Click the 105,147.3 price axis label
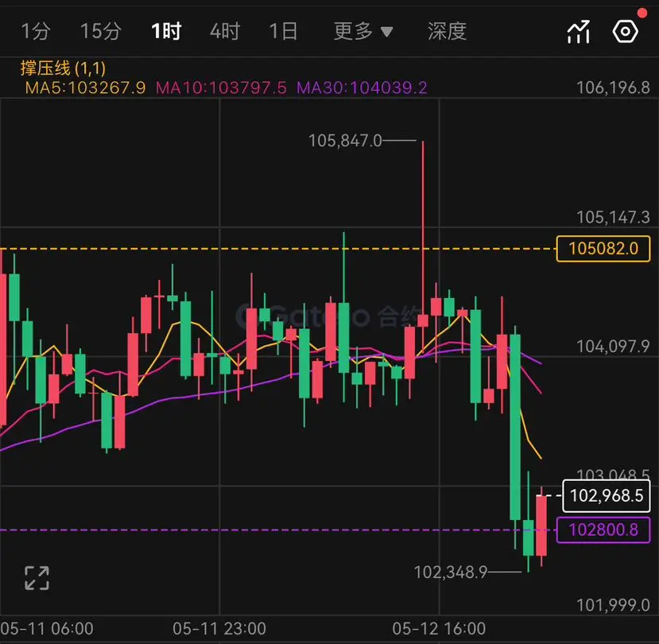Screen dimensions: 659x644 click(613, 217)
